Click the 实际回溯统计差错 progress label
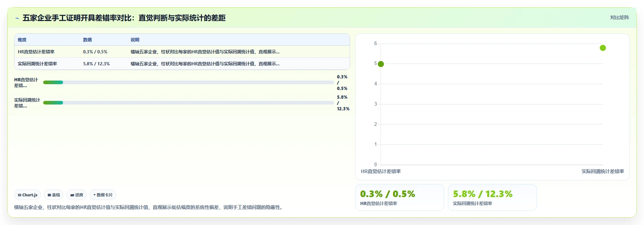Screen dimensions: 644x225 click(x=27, y=103)
